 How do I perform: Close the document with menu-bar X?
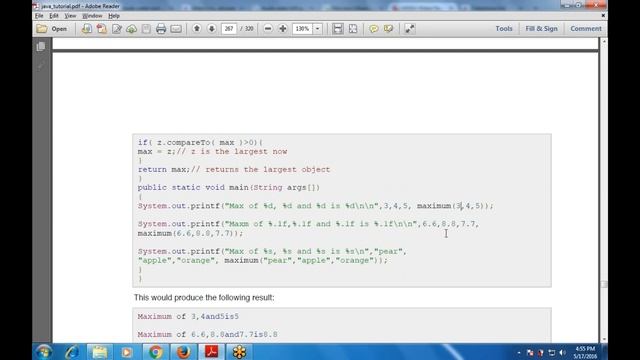coord(603,16)
